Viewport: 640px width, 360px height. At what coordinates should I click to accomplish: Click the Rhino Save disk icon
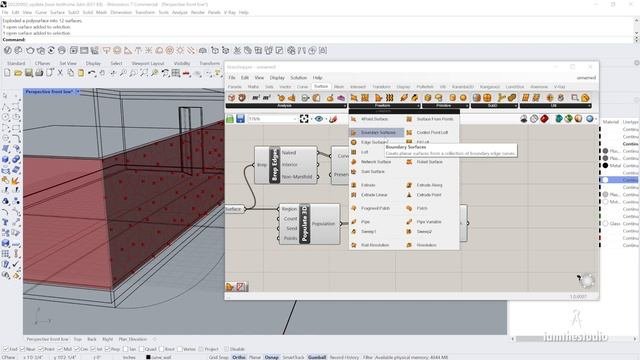(29, 73)
